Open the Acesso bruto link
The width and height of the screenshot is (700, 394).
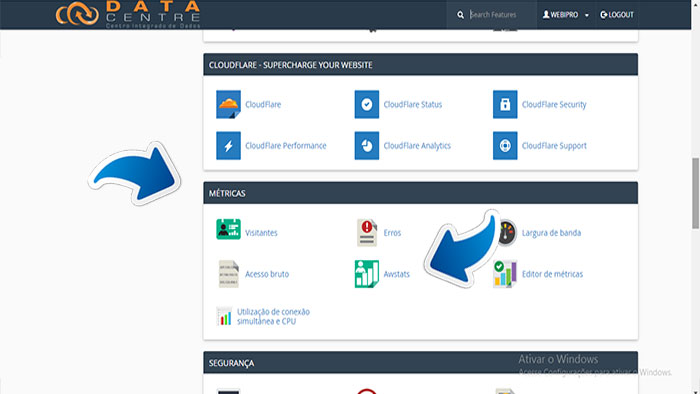tap(267, 274)
